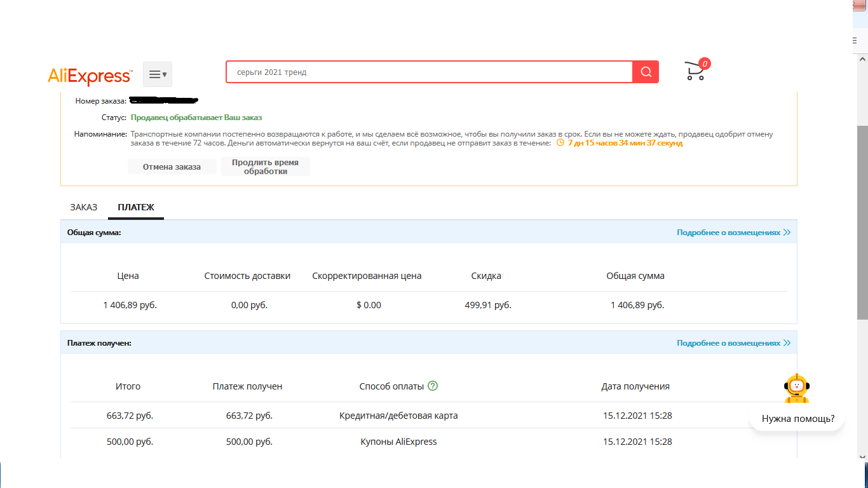This screenshot has height=488, width=868.
Task: Click the 1 406,89 руб. value under Цена
Action: (x=130, y=305)
